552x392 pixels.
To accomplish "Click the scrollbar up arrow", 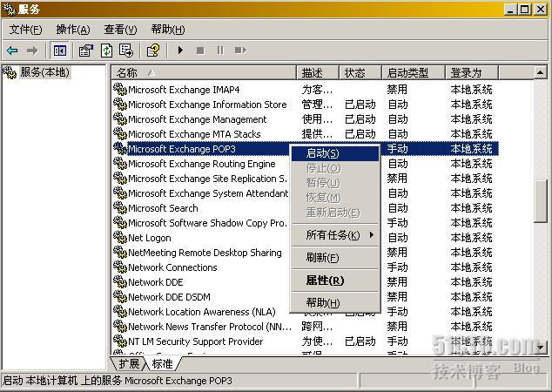I will click(x=541, y=72).
